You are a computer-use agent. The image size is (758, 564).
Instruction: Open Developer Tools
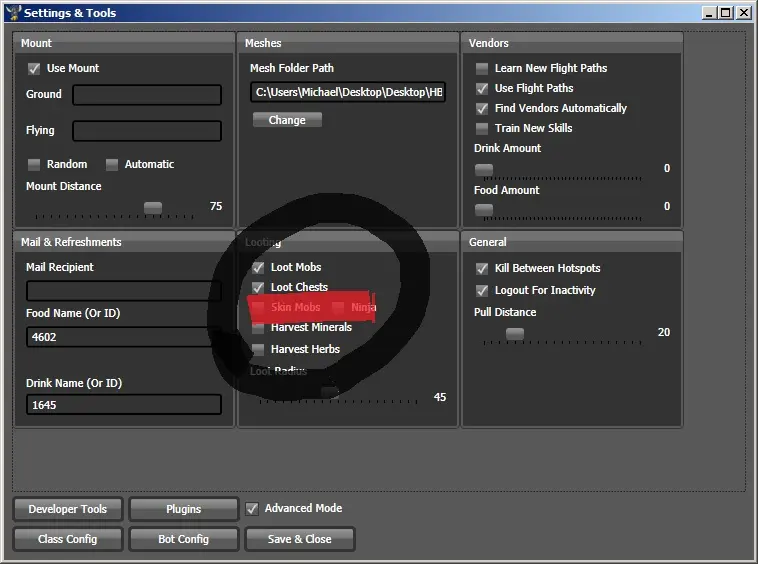pos(68,510)
